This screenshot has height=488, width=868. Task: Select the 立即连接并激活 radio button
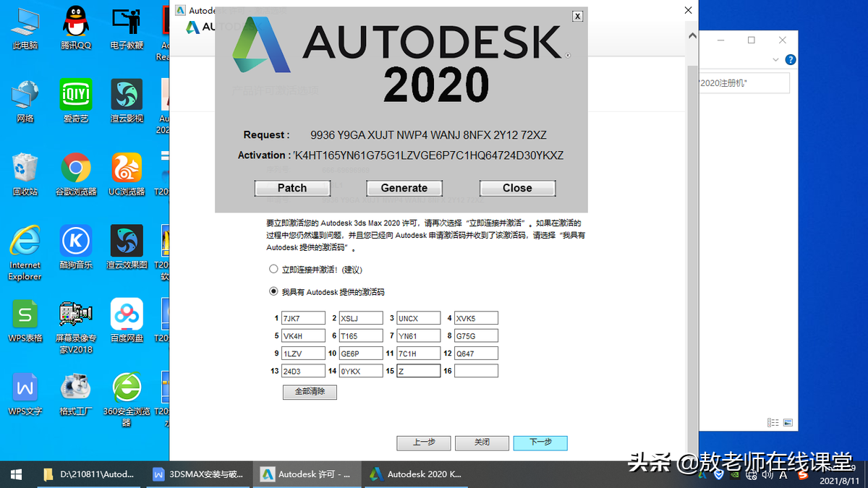click(273, 268)
